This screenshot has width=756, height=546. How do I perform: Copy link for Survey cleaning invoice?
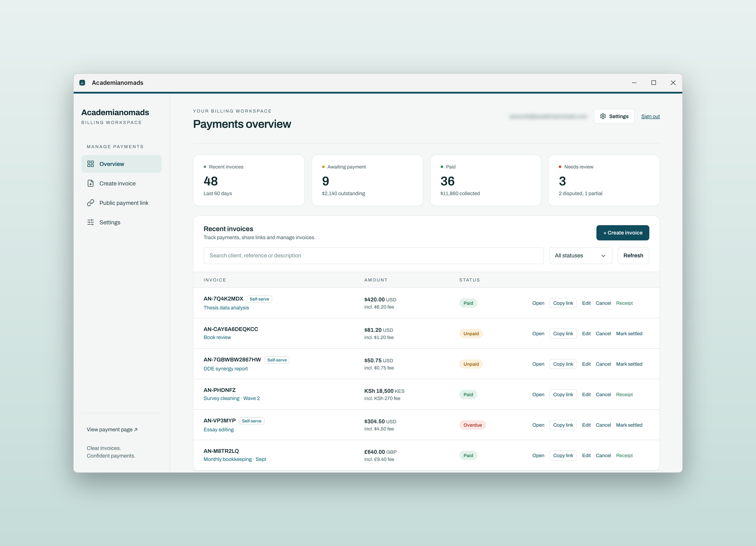pyautogui.click(x=563, y=395)
